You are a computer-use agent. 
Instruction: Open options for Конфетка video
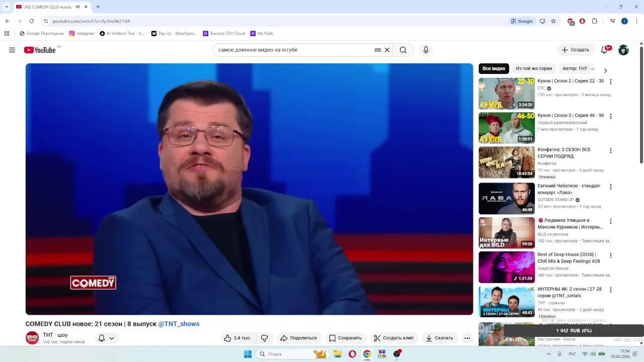[x=611, y=150]
